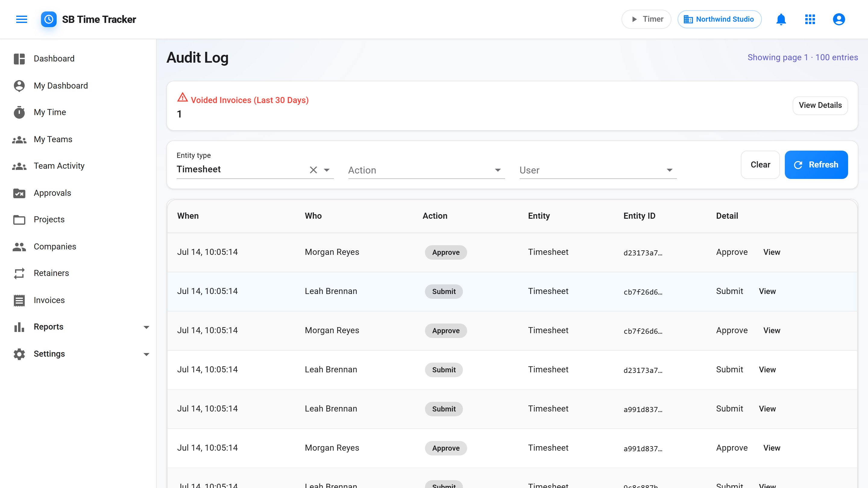The width and height of the screenshot is (868, 488).
Task: Click the Clear filters button
Action: (760, 165)
